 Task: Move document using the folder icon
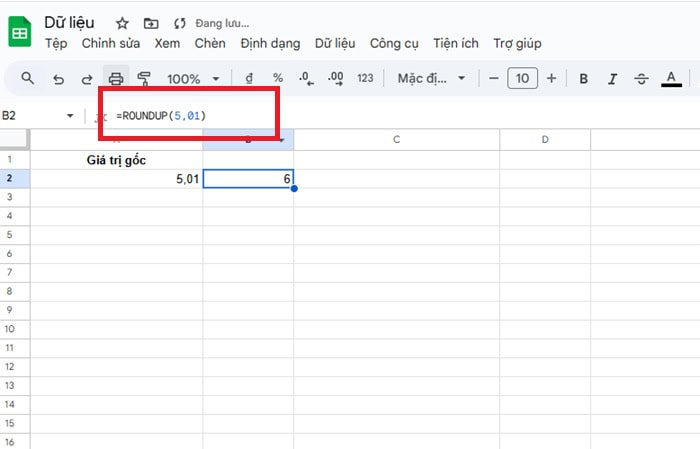pyautogui.click(x=151, y=23)
